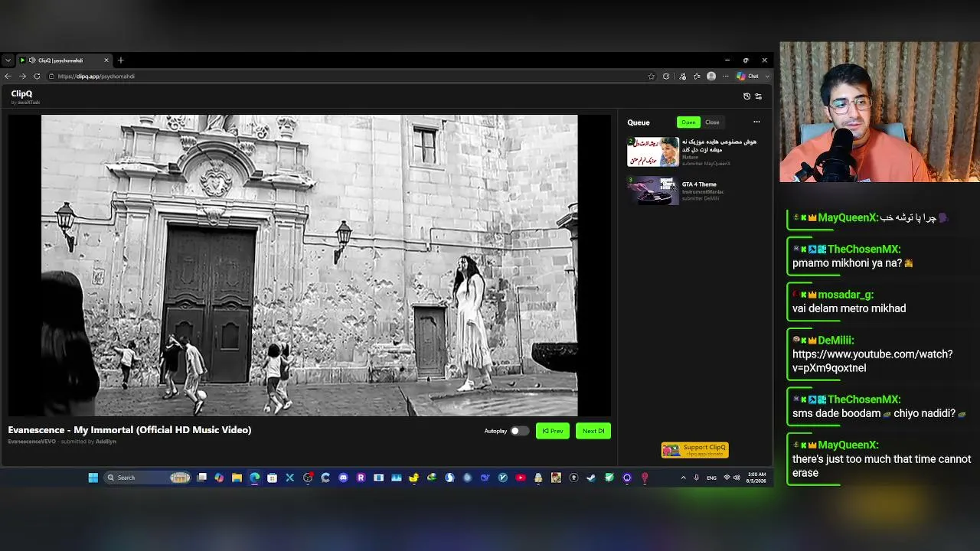The width and height of the screenshot is (980, 551).
Task: Select the GTA 4 Theme thumbnail
Action: (x=653, y=191)
